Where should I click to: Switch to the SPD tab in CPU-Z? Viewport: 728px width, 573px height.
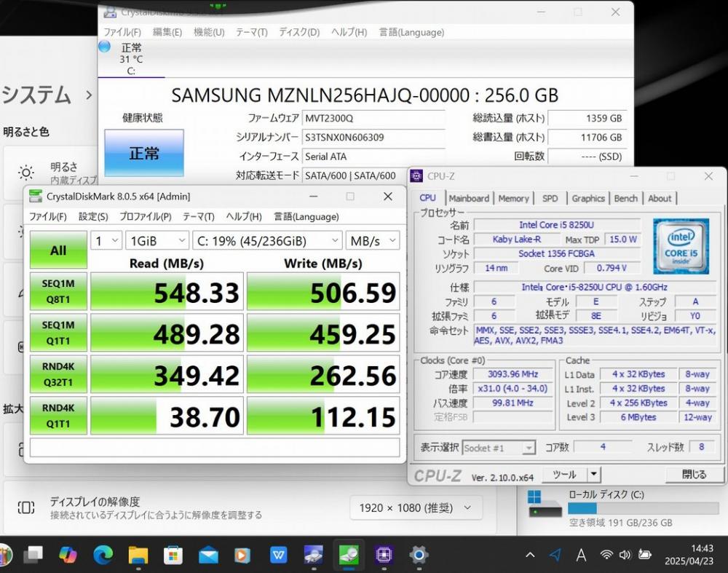click(550, 198)
